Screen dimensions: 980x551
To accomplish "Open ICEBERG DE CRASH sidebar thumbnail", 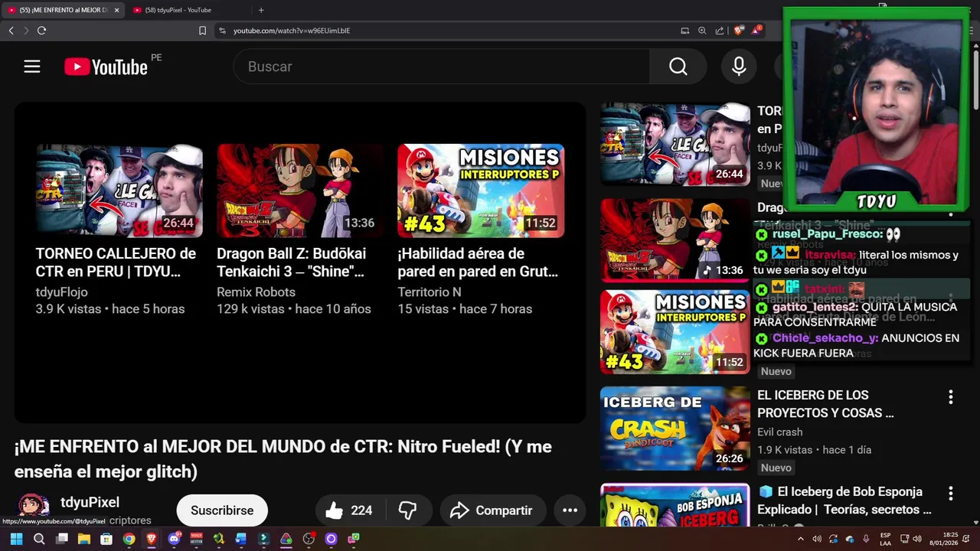I will coord(675,429).
